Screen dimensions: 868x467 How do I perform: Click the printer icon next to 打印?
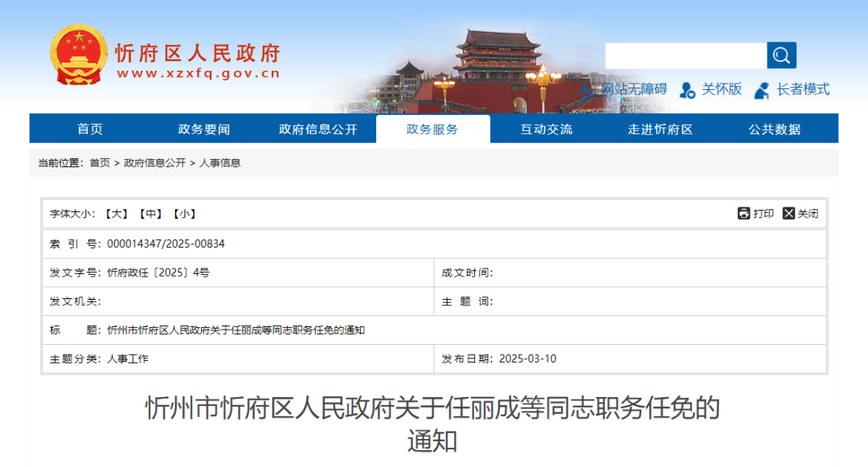point(745,214)
